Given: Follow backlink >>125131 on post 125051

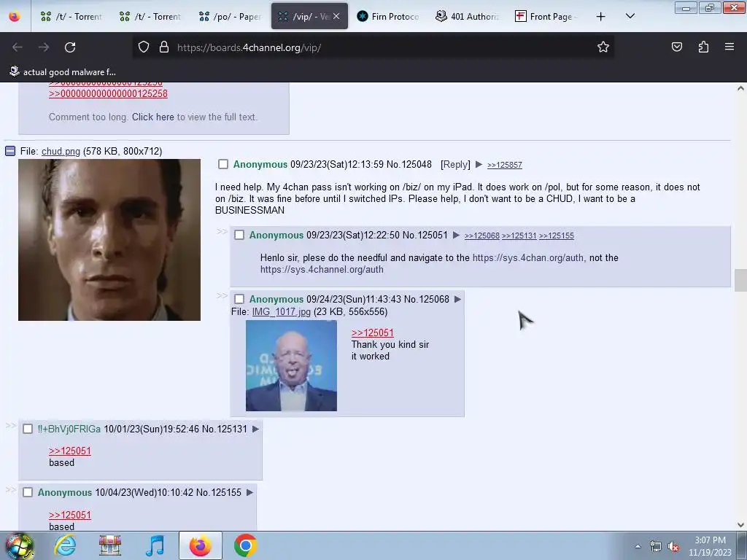Looking at the screenshot, I should click(519, 236).
